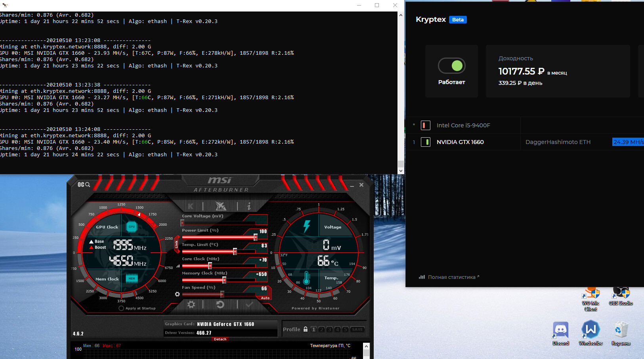Click the Afterburner 4.6.2 version label
The height and width of the screenshot is (359, 644).
tap(78, 334)
